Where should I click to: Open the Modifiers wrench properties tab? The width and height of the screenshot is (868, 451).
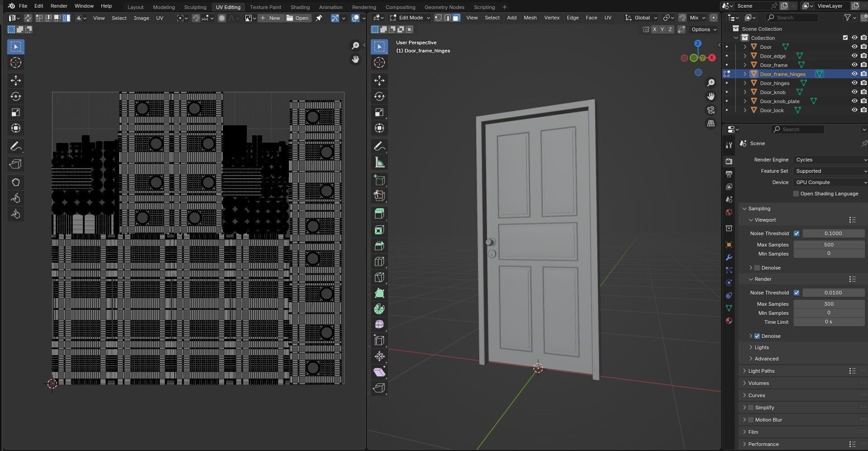(x=729, y=257)
